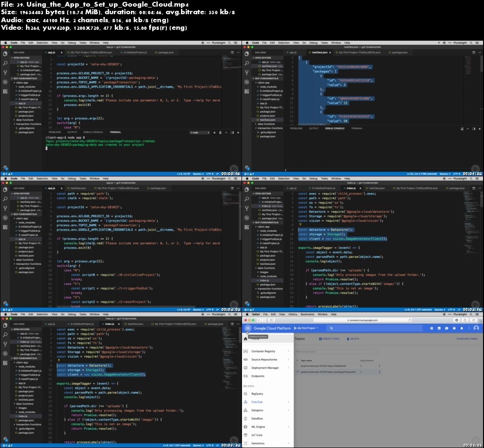Click the Google Cloud account avatar
Viewport: 484px width, 448px height.
[x=476, y=328]
